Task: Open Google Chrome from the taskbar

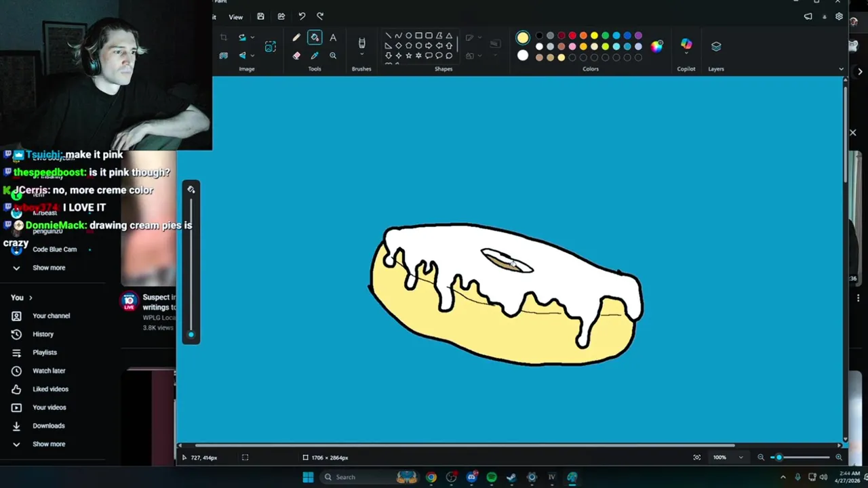Action: point(431,477)
